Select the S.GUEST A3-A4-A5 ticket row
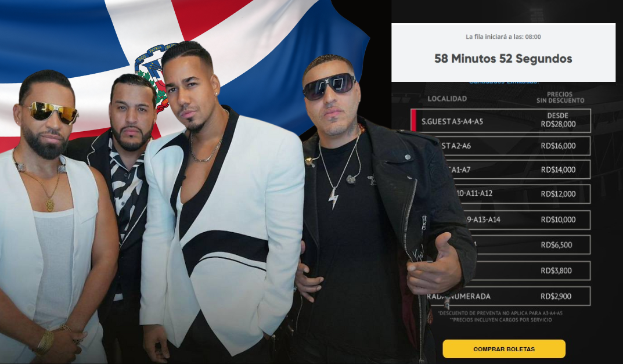 click(500, 121)
